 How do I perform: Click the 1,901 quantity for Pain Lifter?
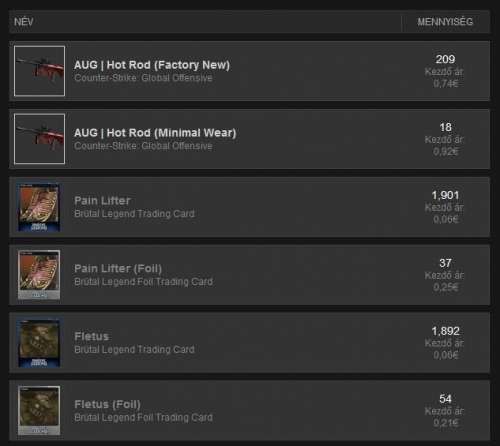445,195
